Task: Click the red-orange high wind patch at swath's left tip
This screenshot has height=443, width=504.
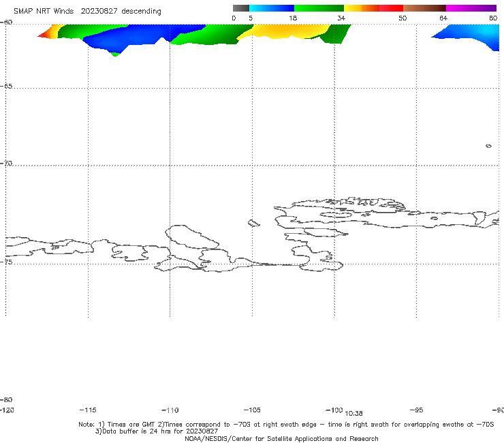Action: 47,33
